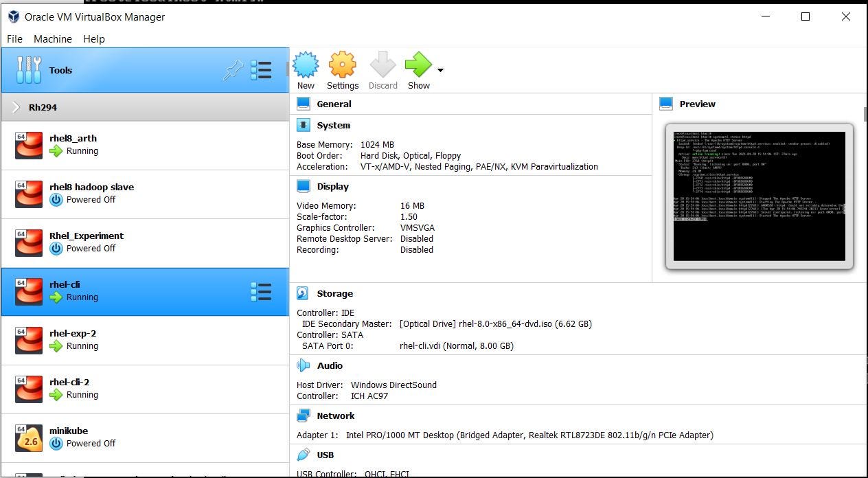Click the Display section screen icon
The height and width of the screenshot is (478, 868).
click(x=303, y=186)
